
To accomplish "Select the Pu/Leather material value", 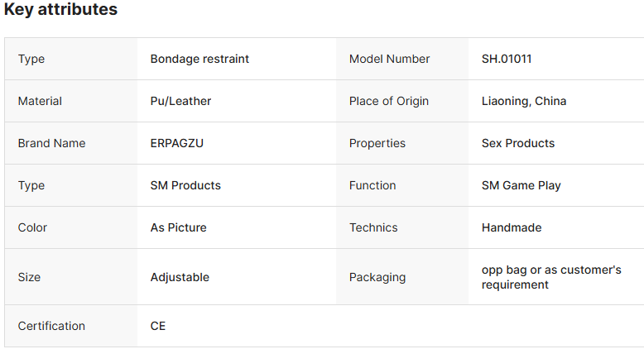I will [180, 101].
